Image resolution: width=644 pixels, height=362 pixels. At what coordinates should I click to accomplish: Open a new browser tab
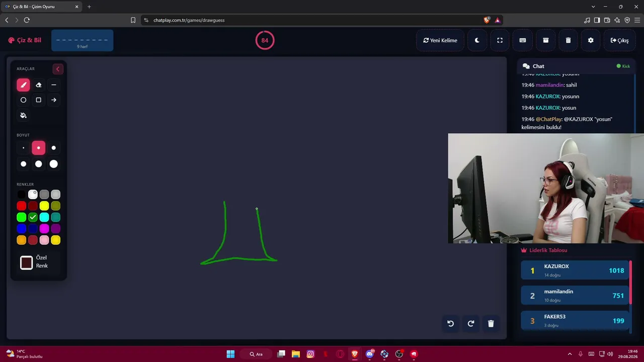click(90, 7)
